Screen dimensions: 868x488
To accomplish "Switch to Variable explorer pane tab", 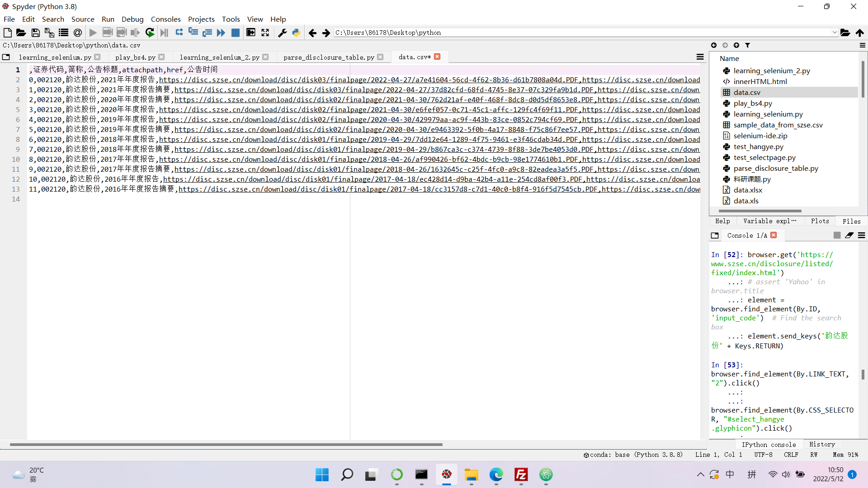I will 769,221.
